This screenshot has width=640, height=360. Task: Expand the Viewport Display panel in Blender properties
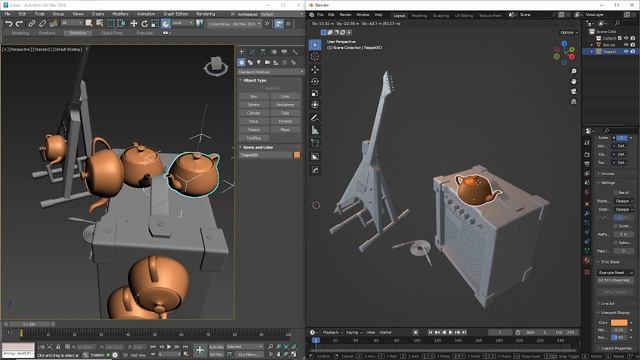click(616, 312)
